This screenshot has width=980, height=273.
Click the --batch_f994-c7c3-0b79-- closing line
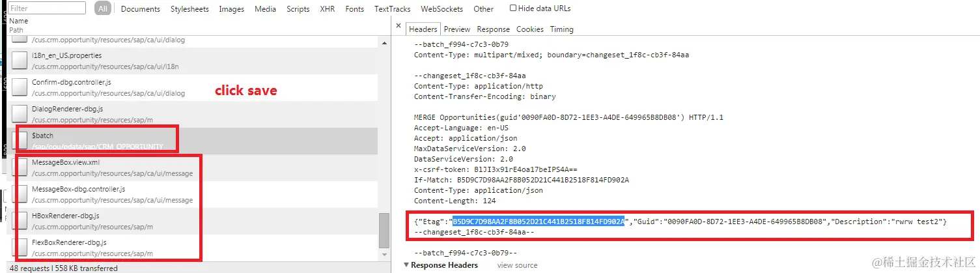(x=466, y=253)
